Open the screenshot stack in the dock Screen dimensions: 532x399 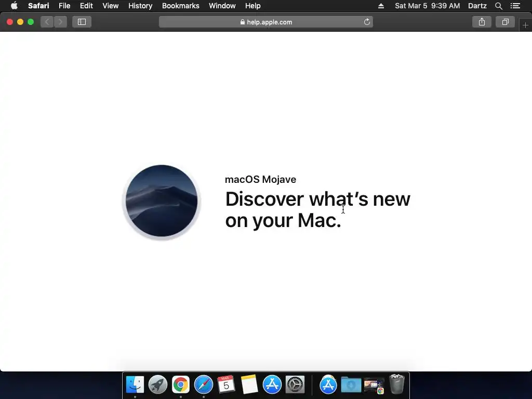pos(374,386)
